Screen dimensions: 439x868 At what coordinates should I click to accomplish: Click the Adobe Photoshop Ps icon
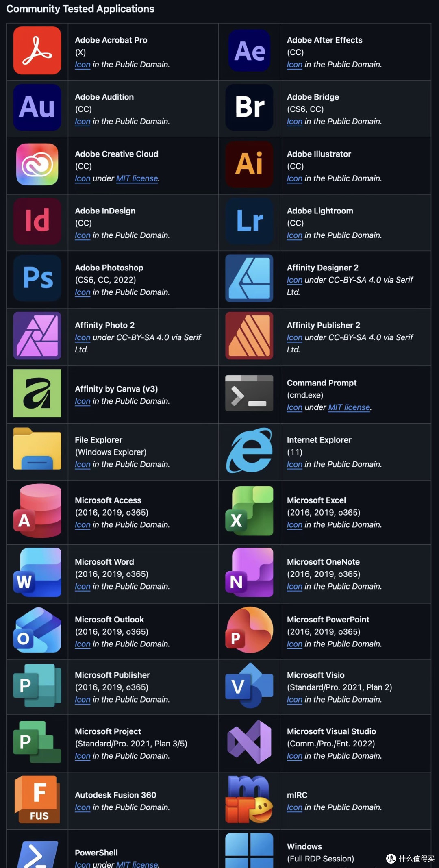coord(37,278)
